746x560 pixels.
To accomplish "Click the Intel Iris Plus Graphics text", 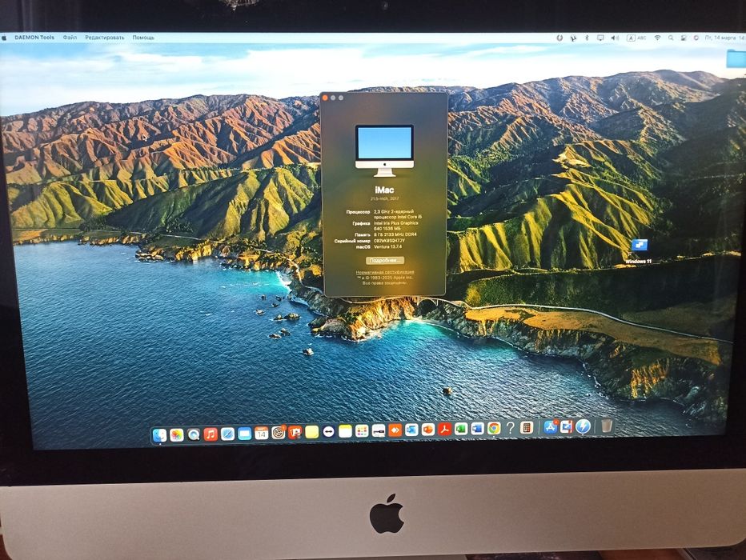I will point(396,223).
